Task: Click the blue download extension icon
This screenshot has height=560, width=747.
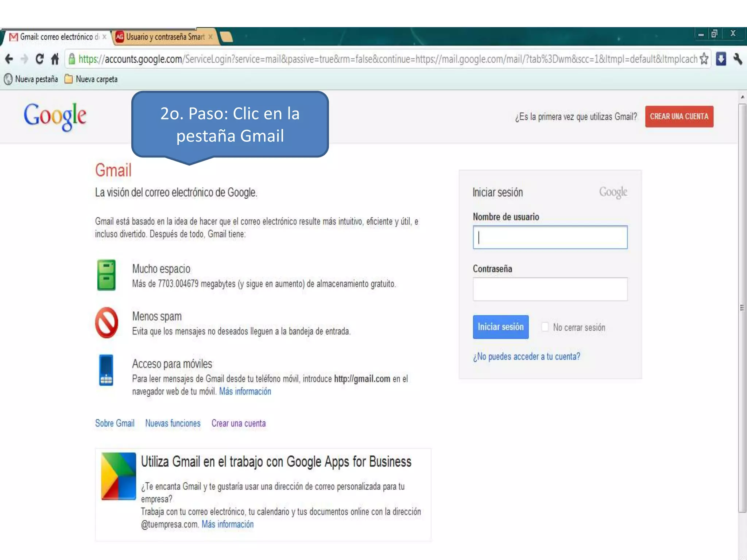Action: pyautogui.click(x=721, y=59)
